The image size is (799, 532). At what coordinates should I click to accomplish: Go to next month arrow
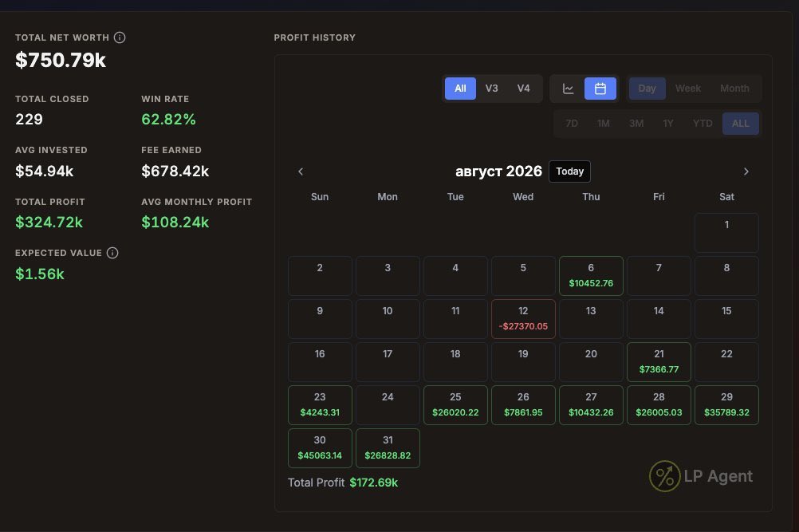point(746,171)
